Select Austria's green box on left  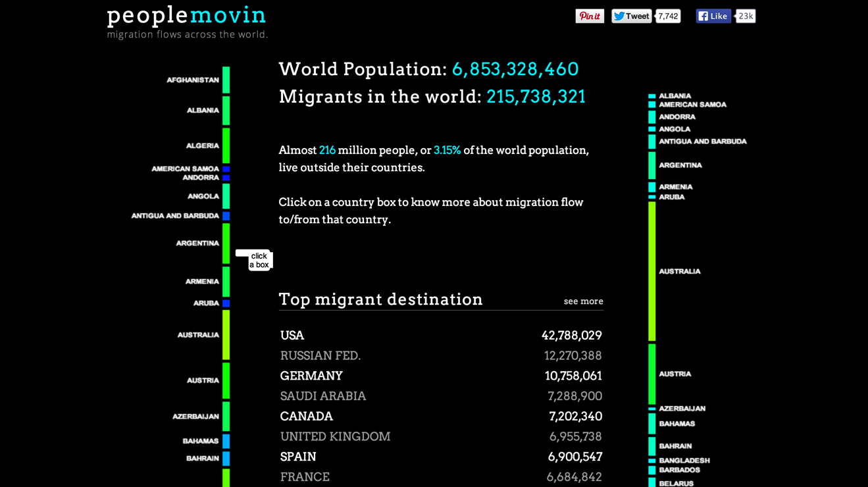(226, 380)
